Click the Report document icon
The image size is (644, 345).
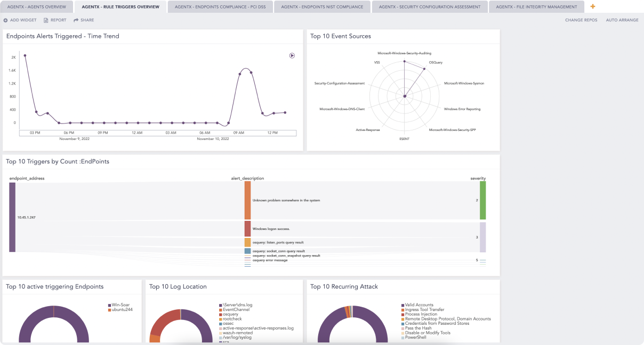click(46, 20)
